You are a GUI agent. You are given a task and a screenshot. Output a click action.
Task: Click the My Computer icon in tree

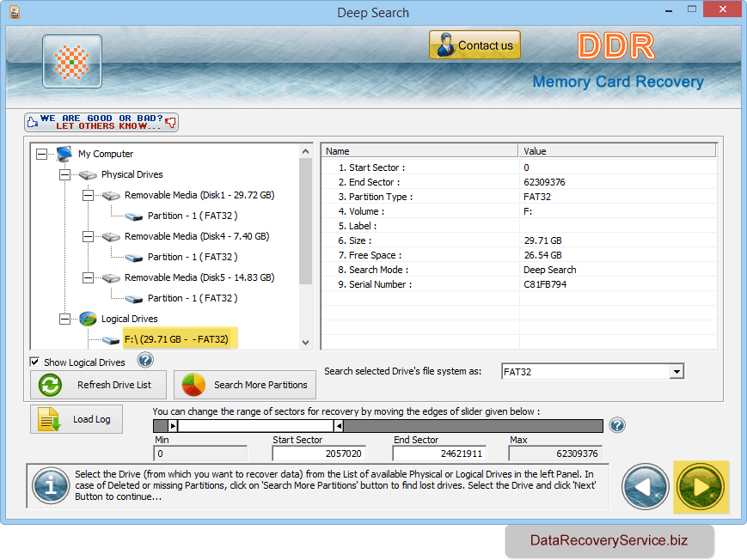(x=64, y=154)
